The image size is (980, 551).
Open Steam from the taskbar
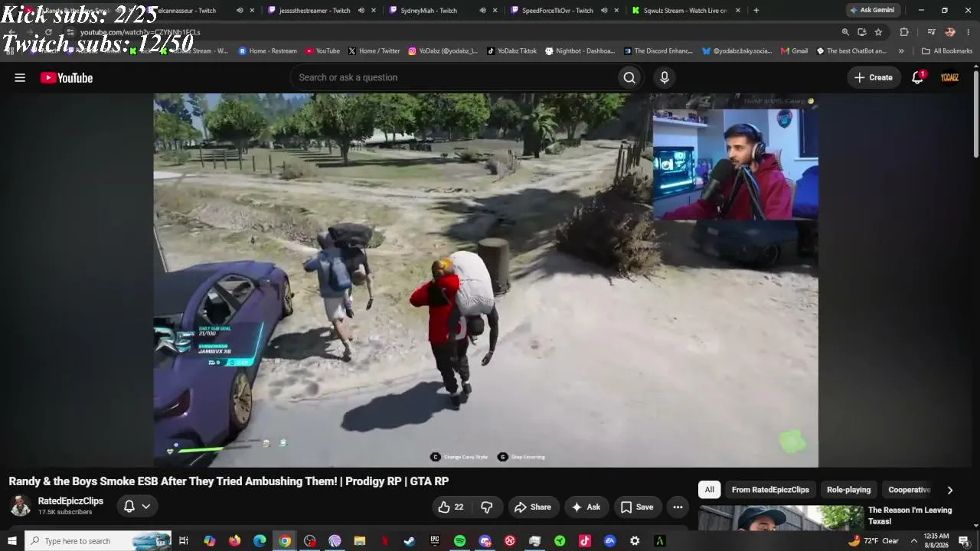(410, 541)
